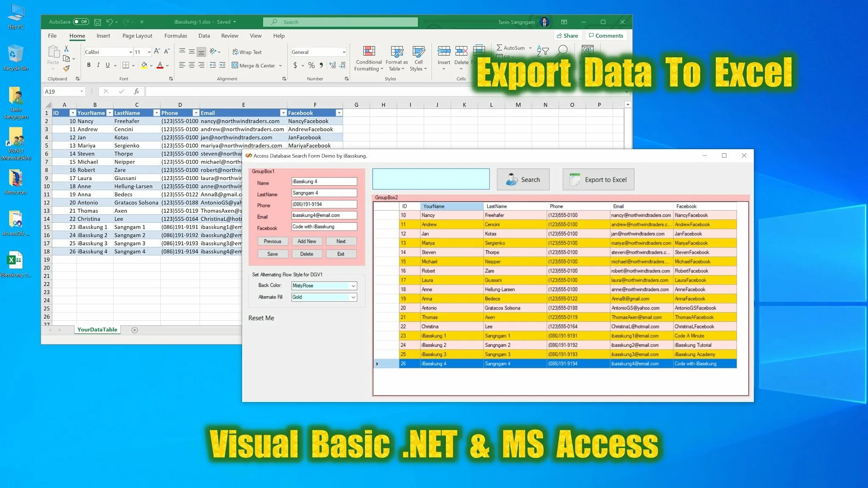The image size is (868, 488).
Task: Toggle the AutoSave switch
Action: coord(81,22)
